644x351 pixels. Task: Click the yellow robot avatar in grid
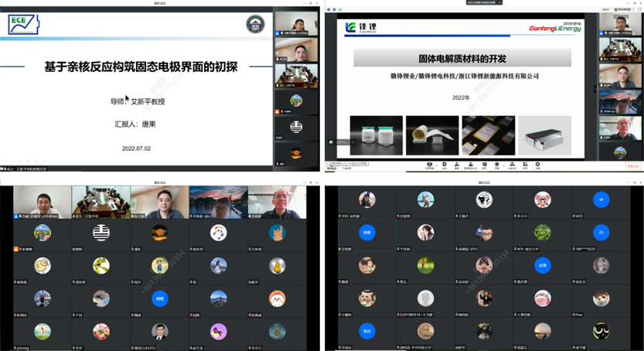click(101, 266)
